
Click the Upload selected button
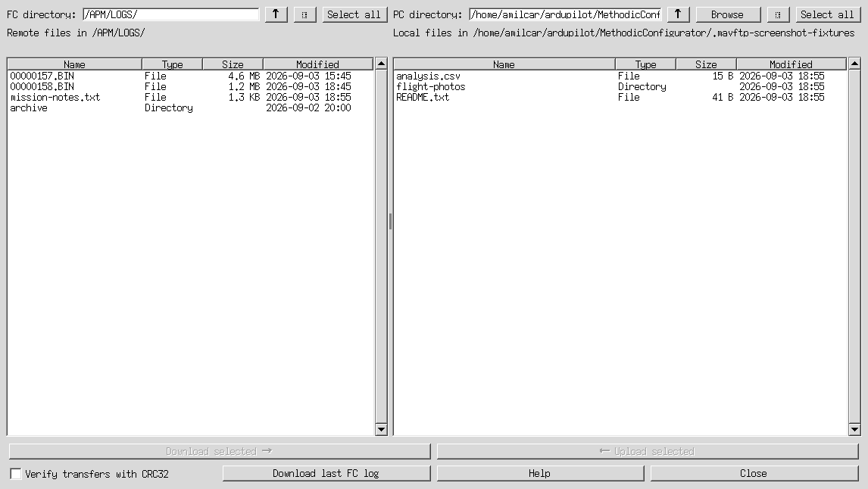click(647, 451)
